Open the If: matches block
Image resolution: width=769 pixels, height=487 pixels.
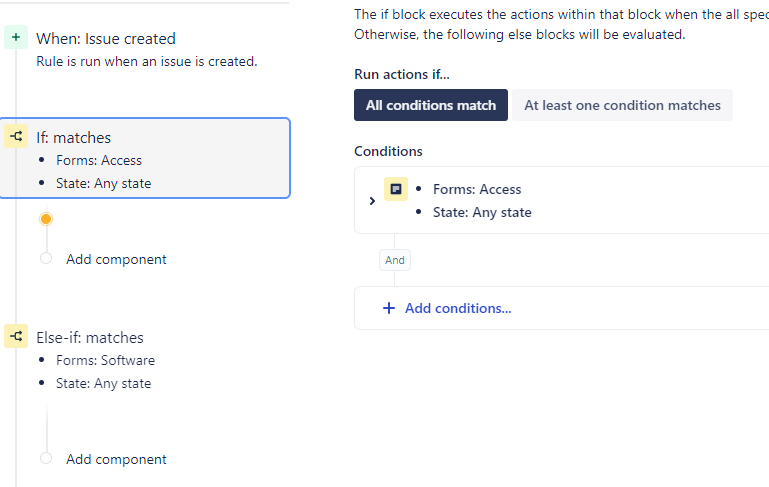pyautogui.click(x=145, y=158)
